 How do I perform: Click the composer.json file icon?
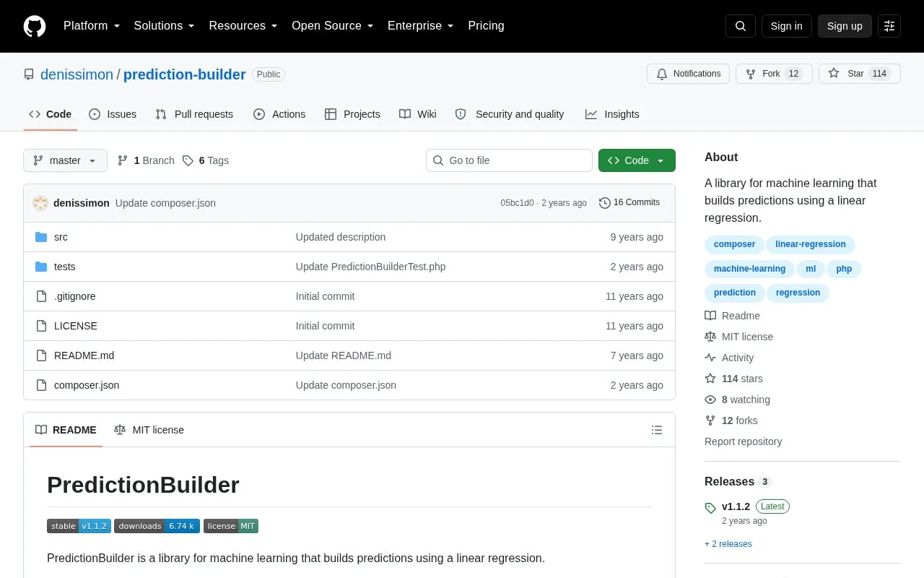[41, 385]
